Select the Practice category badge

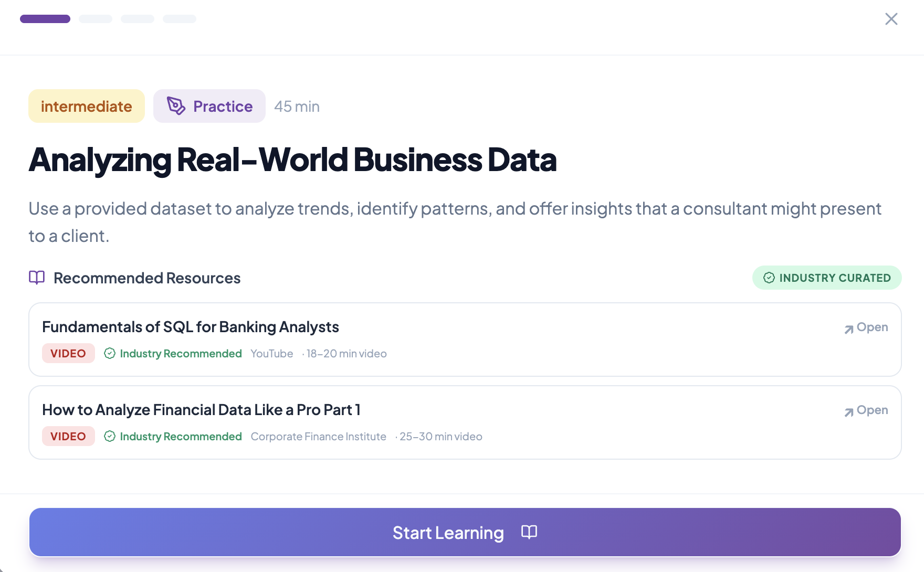(209, 106)
